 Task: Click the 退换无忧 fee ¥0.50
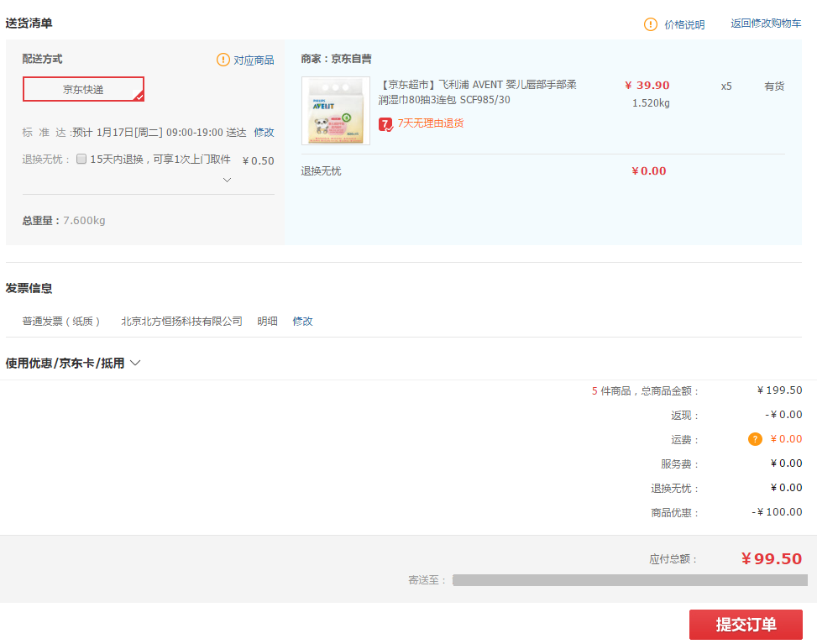(259, 161)
